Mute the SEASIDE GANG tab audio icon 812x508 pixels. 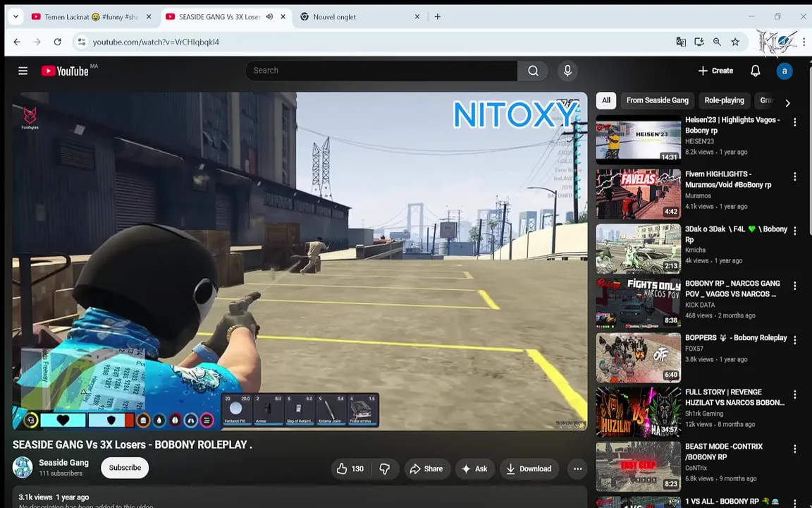[269, 17]
